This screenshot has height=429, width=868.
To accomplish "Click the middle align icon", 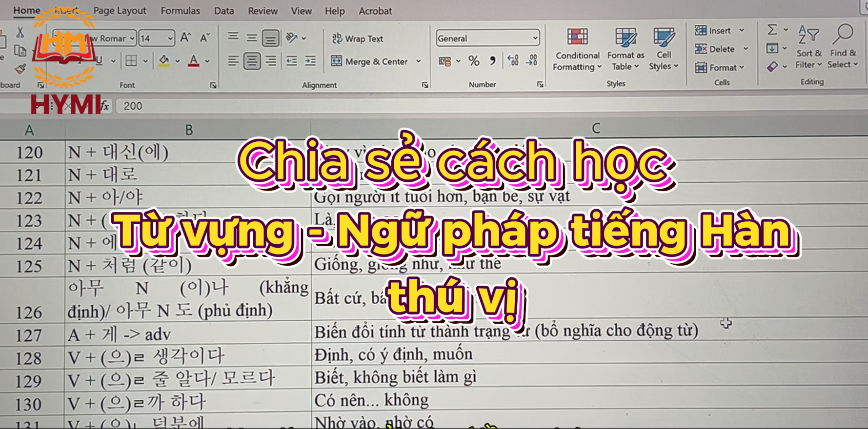I will (x=252, y=38).
